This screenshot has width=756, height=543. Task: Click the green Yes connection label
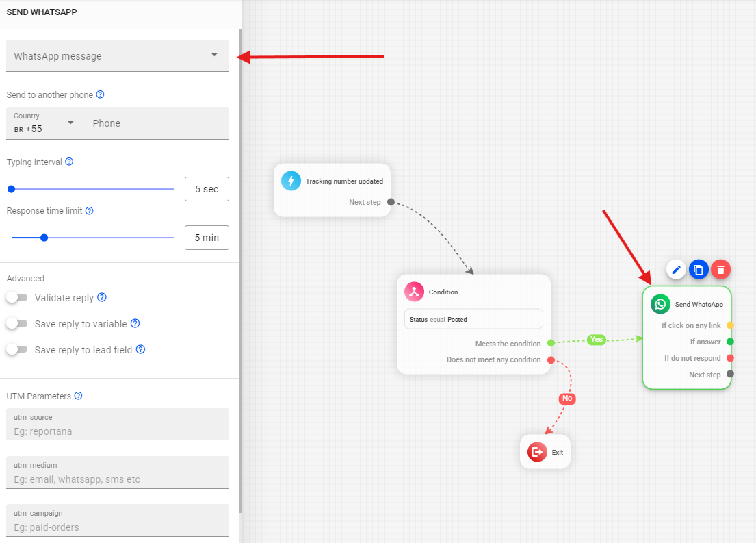597,340
